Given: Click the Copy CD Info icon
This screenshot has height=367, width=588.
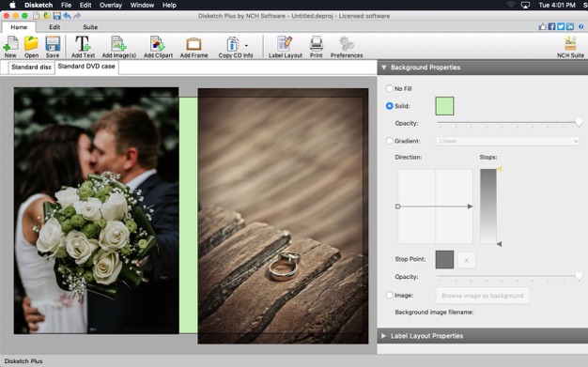Looking at the screenshot, I should tap(233, 44).
